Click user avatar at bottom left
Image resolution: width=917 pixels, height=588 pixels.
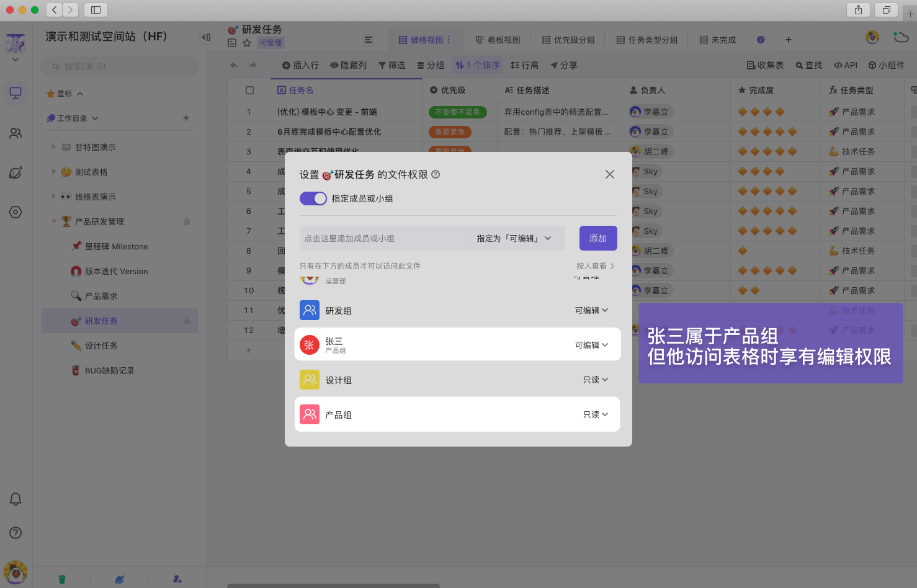tap(16, 572)
